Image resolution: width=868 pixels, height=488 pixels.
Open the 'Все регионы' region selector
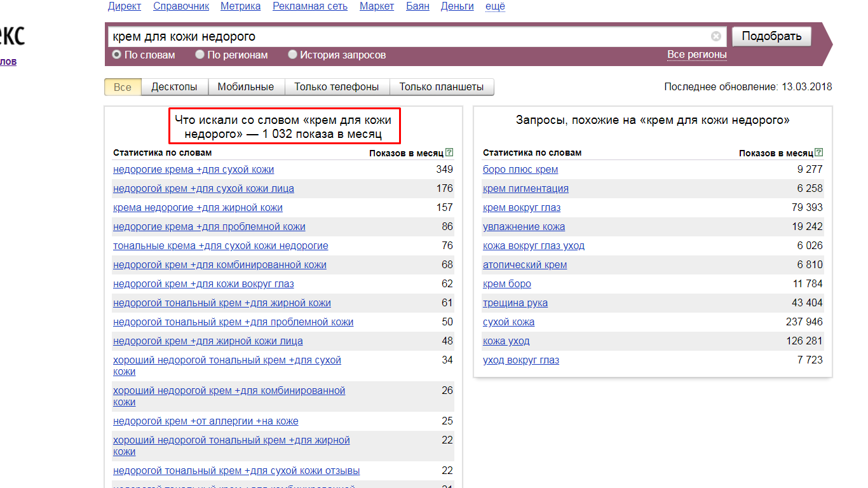pos(696,55)
